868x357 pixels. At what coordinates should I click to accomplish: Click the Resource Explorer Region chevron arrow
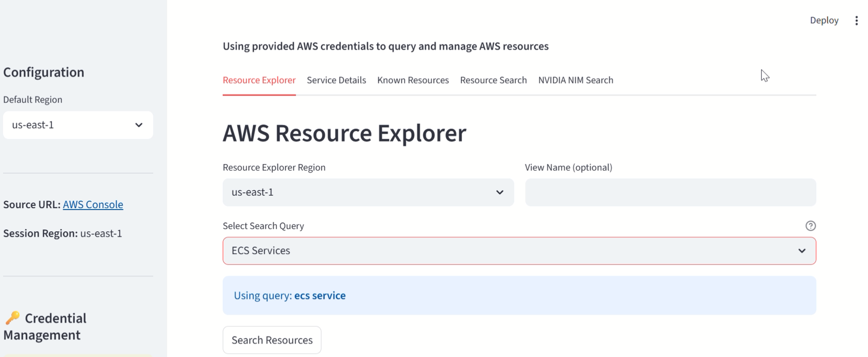(x=500, y=192)
